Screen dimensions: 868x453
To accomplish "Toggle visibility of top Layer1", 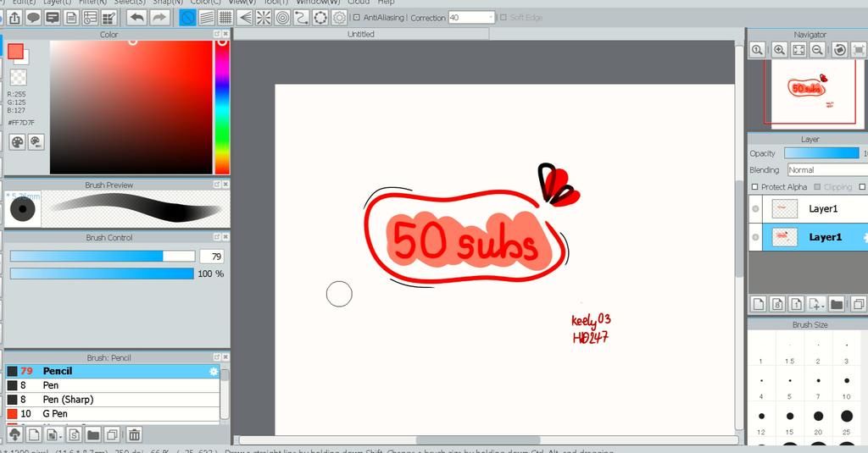I will click(x=755, y=208).
